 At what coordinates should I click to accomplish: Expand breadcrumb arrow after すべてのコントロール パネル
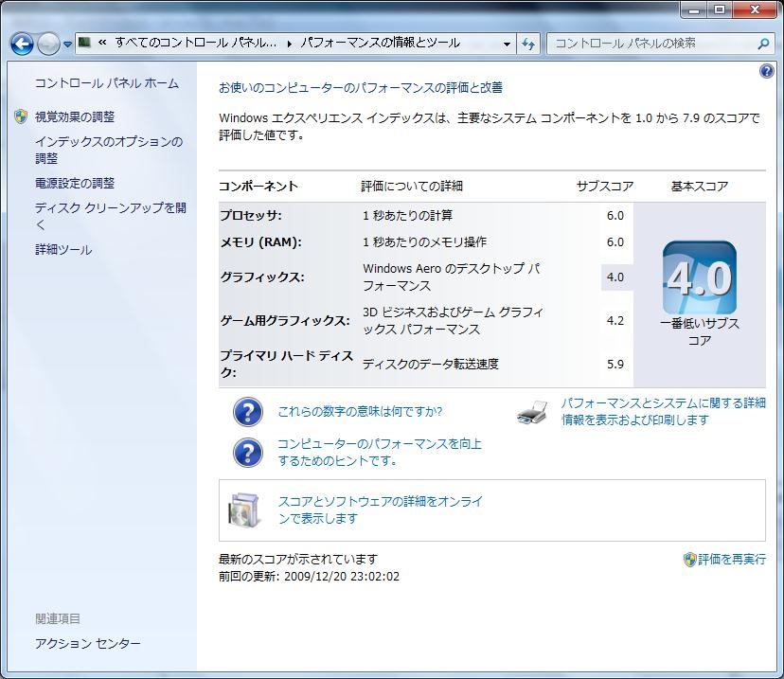coord(290,44)
